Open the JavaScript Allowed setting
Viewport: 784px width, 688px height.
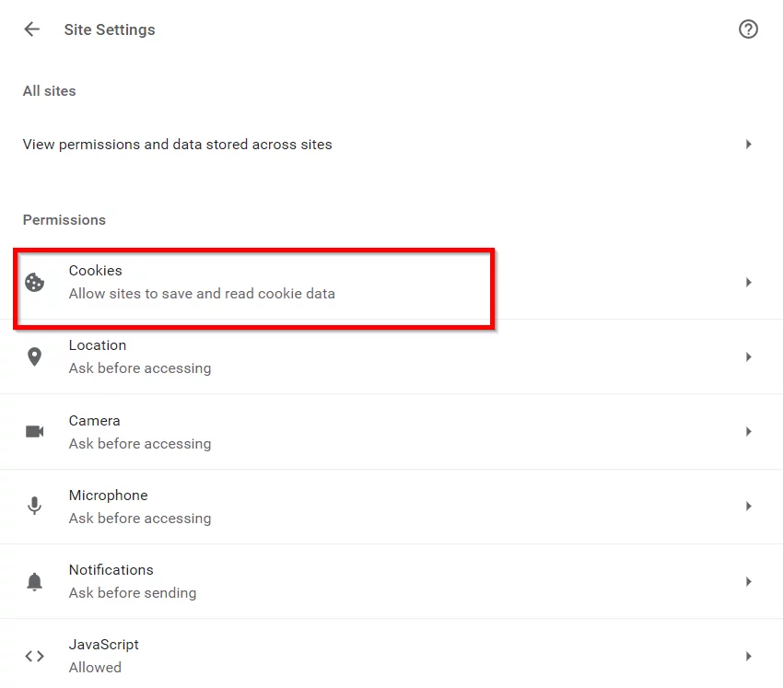pos(392,655)
